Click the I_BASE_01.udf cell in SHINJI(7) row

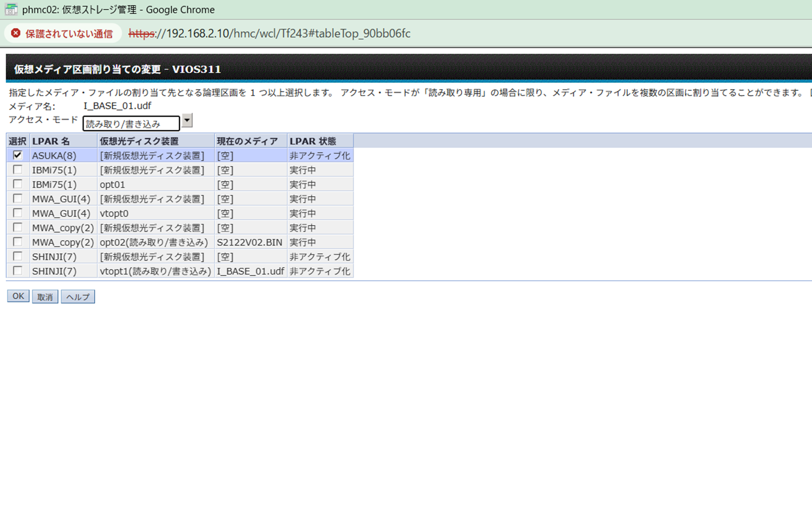pos(251,271)
